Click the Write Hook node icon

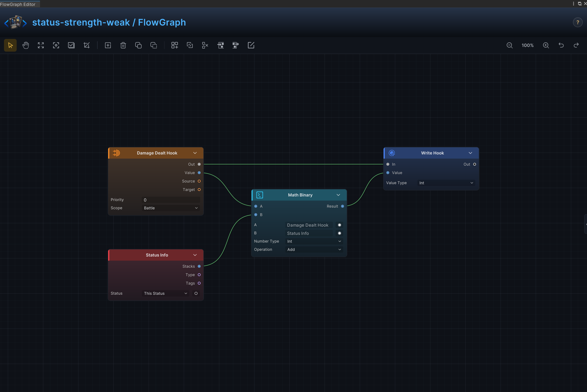[392, 153]
